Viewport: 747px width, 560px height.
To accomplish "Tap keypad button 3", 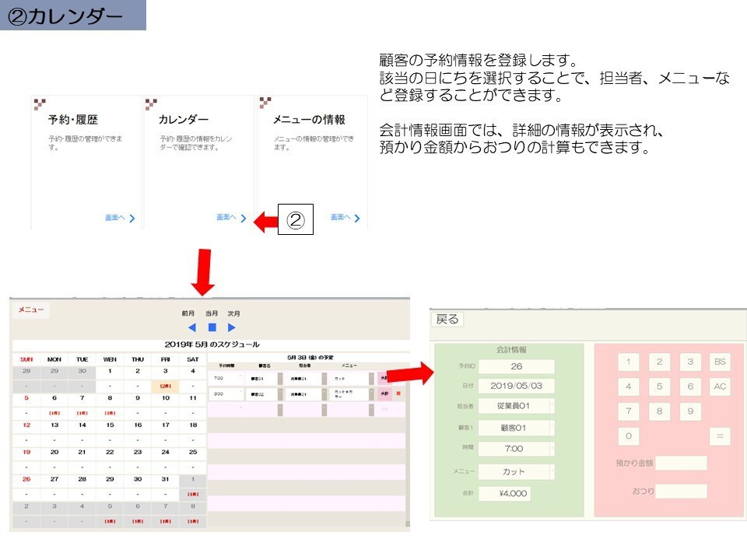I will tap(690, 362).
